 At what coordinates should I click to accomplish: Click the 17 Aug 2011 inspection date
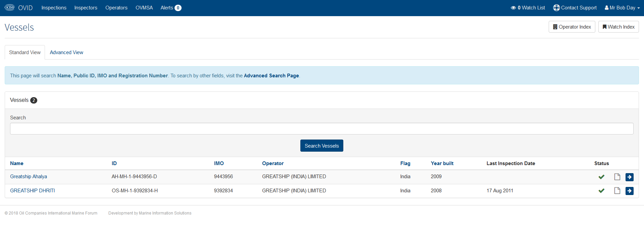[x=500, y=191]
